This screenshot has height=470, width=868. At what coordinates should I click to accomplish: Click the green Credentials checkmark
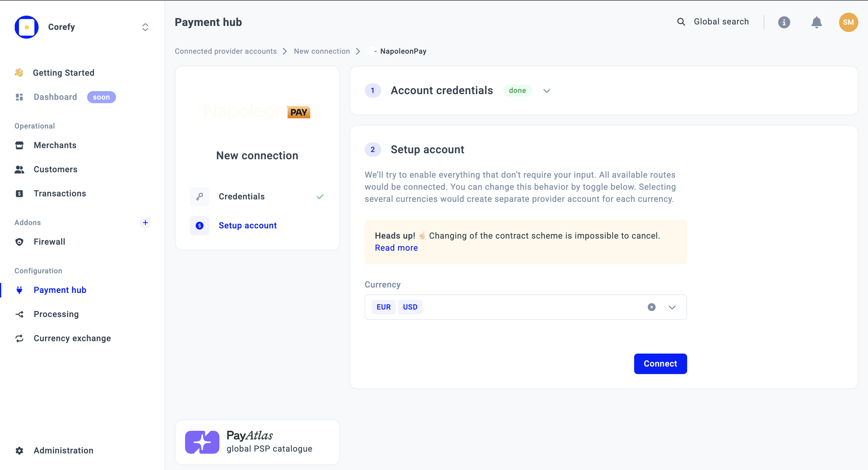320,197
